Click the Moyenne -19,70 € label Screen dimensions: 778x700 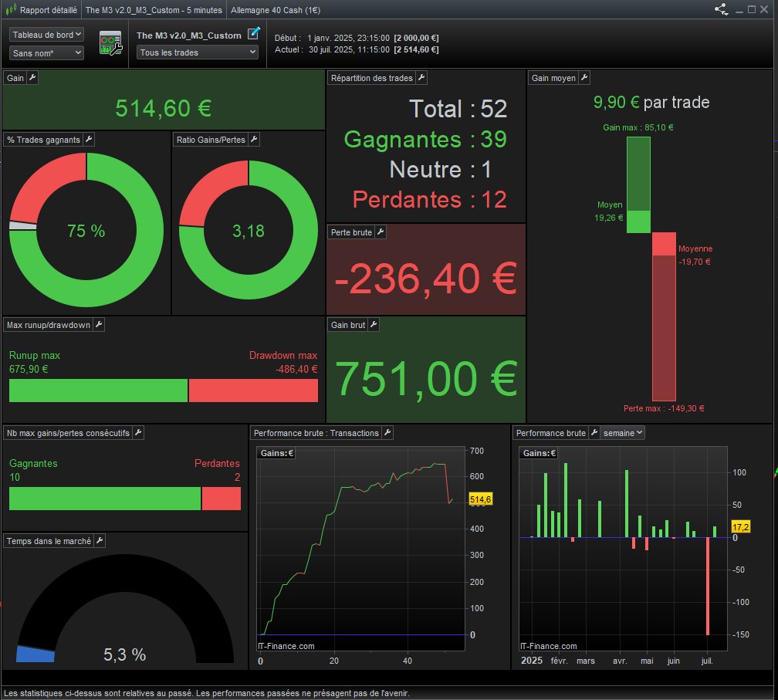tap(695, 255)
